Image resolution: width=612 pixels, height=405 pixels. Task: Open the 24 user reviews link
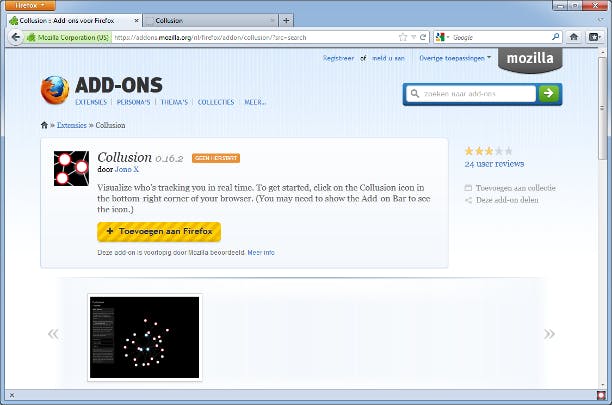494,164
